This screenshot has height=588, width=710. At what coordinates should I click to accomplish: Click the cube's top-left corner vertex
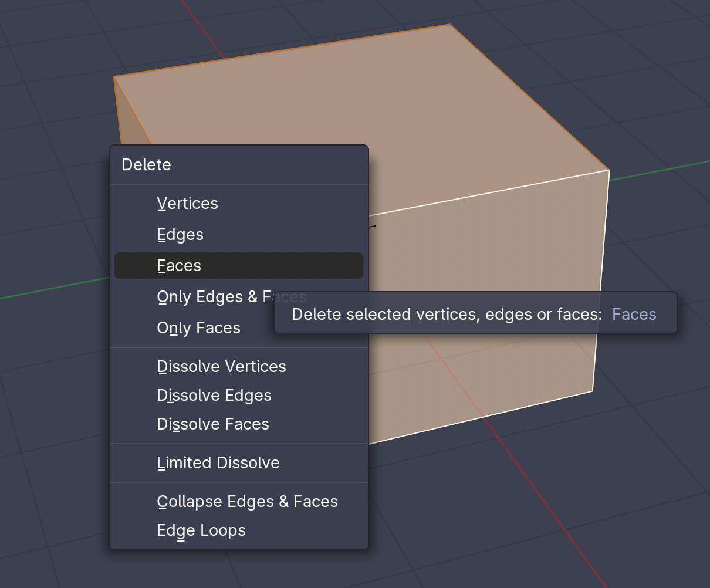click(x=114, y=77)
